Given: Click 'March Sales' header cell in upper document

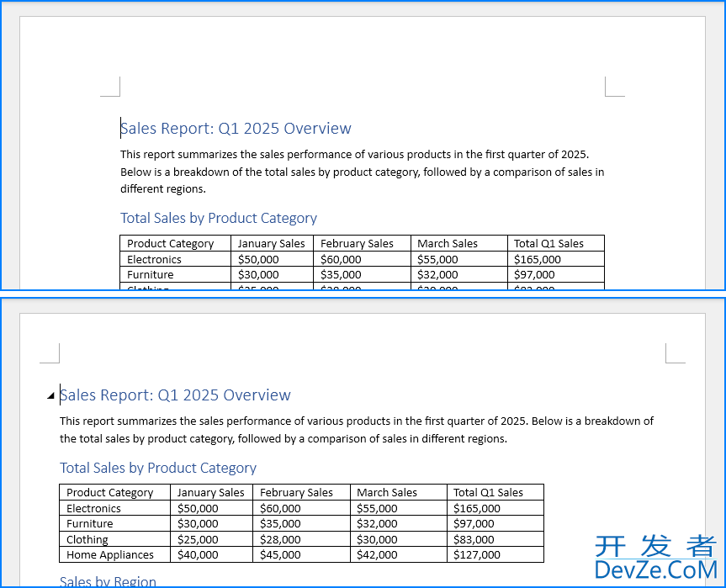Looking at the screenshot, I should [x=459, y=243].
